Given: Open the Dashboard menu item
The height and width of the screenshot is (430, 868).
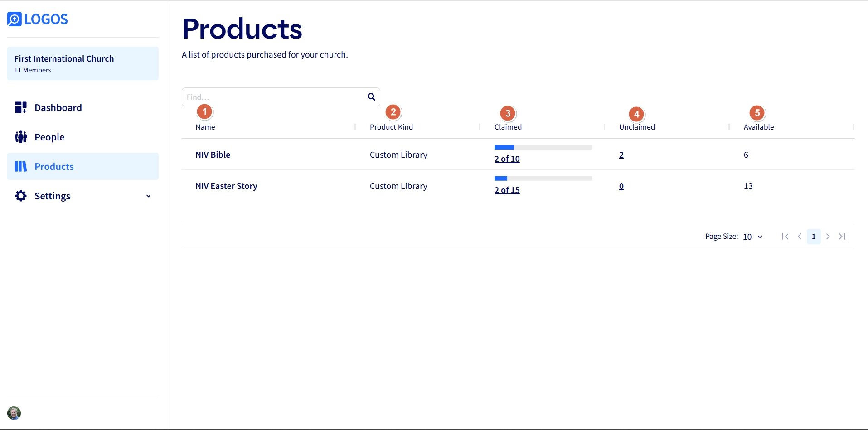Looking at the screenshot, I should click(x=83, y=107).
